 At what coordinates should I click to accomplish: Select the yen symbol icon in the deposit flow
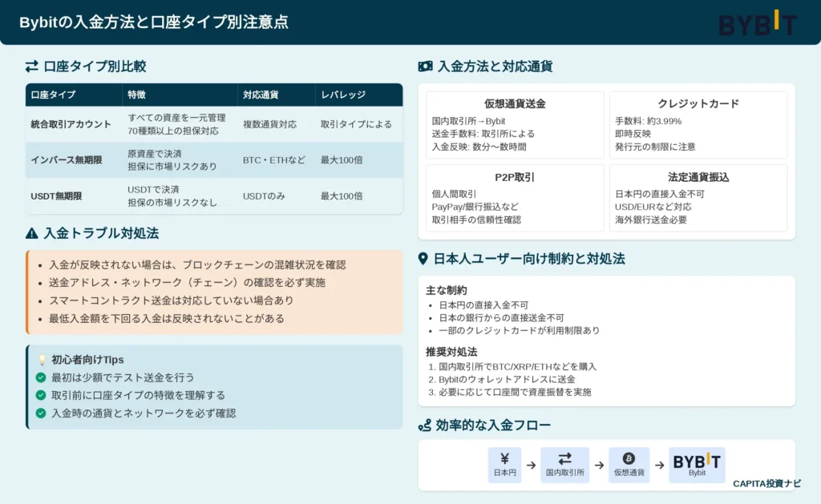coord(505,459)
